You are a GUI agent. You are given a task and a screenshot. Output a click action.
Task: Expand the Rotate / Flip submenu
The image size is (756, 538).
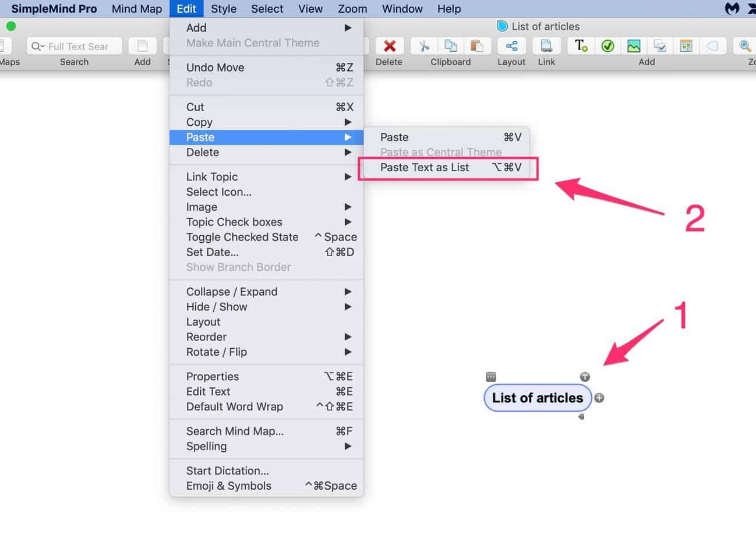pyautogui.click(x=266, y=352)
